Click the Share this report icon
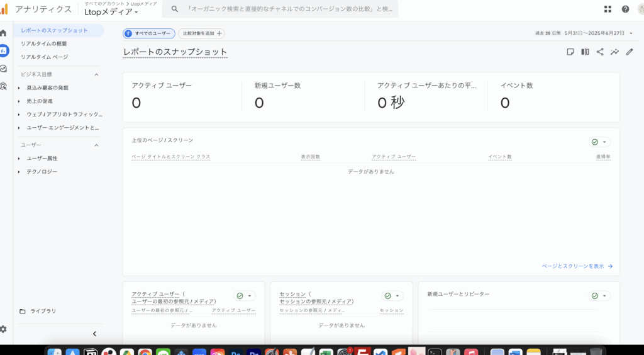The width and height of the screenshot is (644, 355). 600,52
